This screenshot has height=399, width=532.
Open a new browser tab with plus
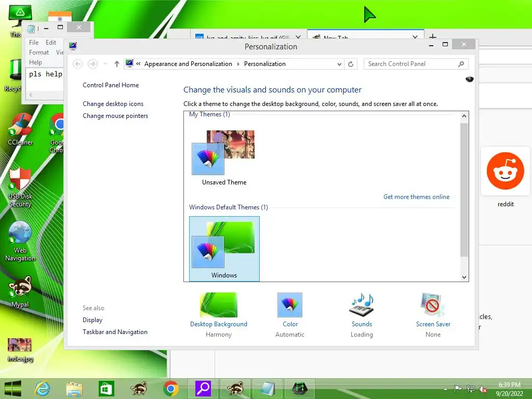tap(433, 36)
